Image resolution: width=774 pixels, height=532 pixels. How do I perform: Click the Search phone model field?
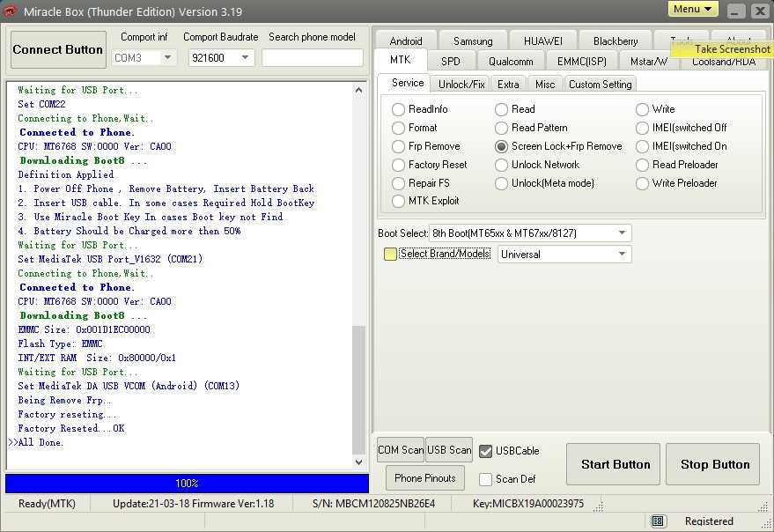click(x=312, y=58)
